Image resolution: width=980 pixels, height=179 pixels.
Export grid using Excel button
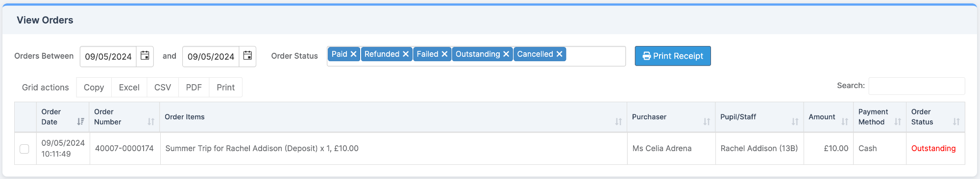[x=129, y=88]
